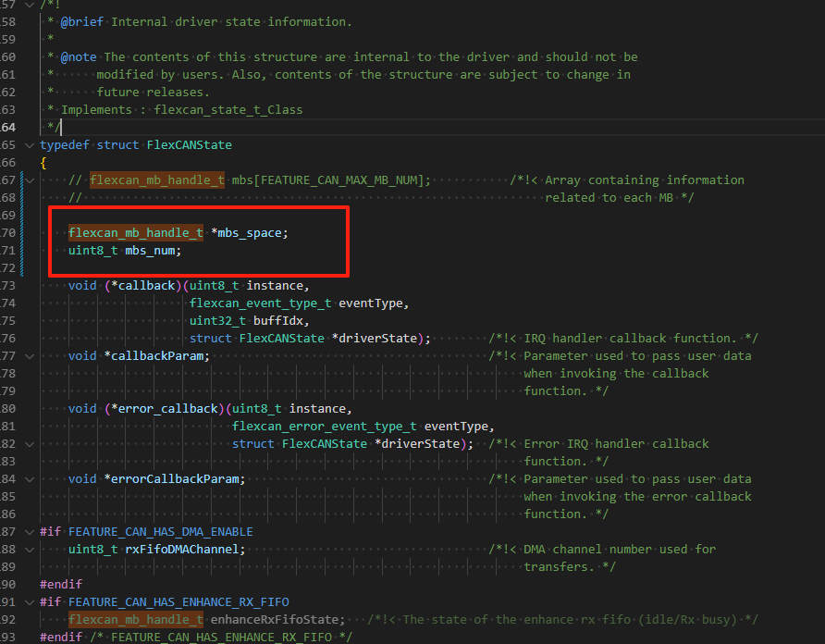Viewport: 825px width, 644px height.
Task: Click the @note tag in the comment
Action: point(79,56)
